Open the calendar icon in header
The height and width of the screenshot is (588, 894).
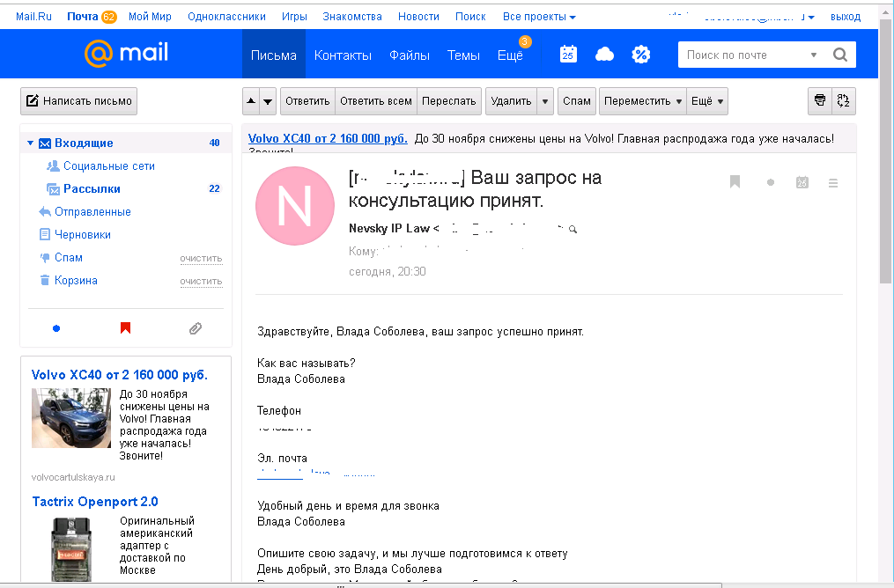(568, 54)
